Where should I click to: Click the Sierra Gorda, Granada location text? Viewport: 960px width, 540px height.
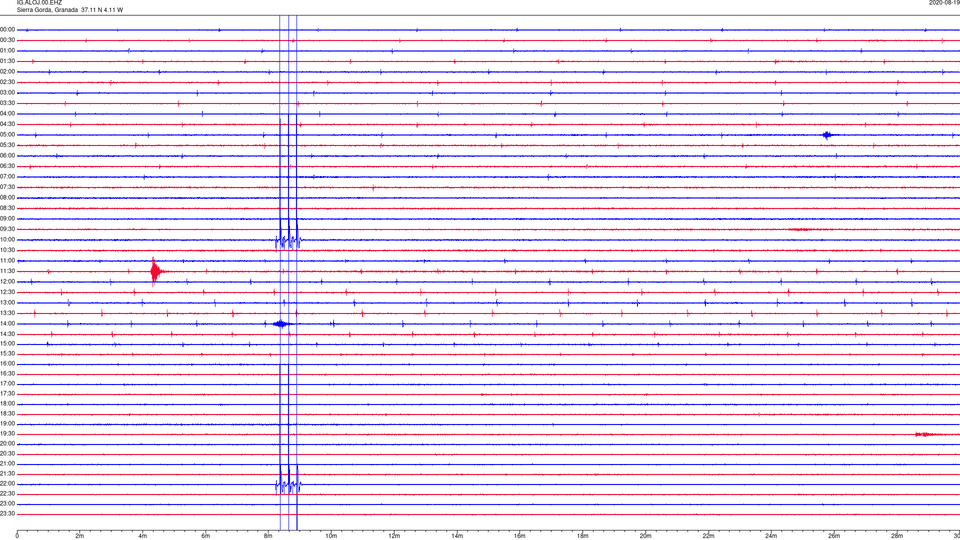point(47,10)
